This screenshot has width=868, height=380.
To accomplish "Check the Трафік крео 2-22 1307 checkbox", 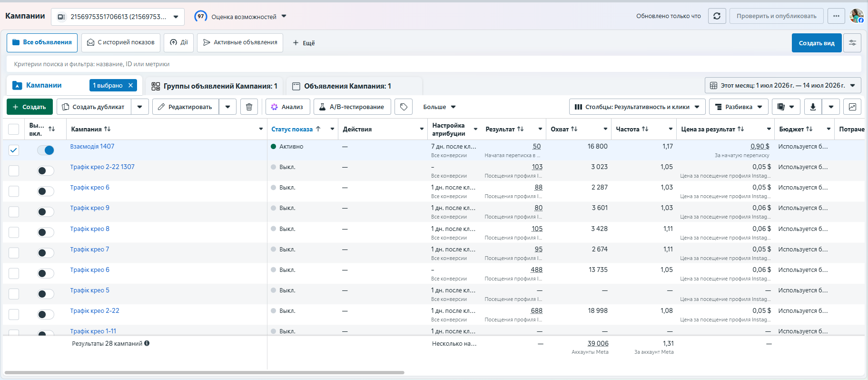I will pyautogui.click(x=14, y=171).
